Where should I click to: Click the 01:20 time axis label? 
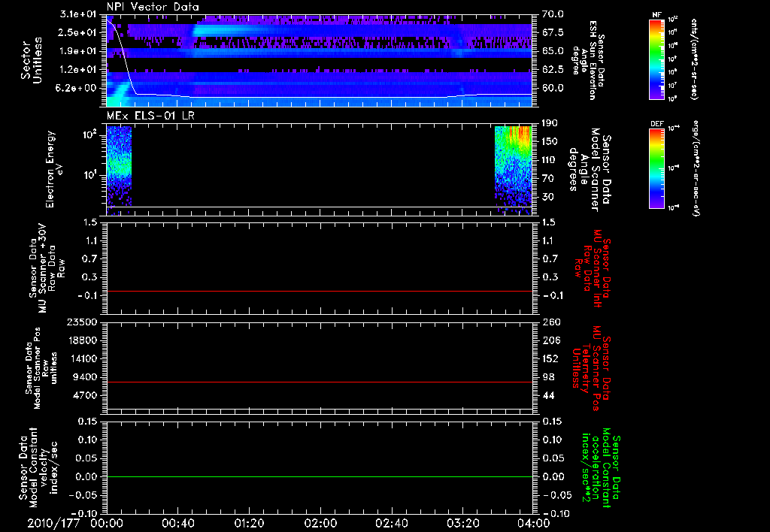point(249,523)
